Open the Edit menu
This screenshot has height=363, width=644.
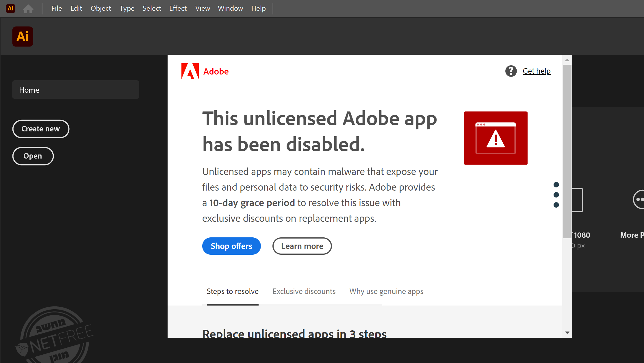pyautogui.click(x=76, y=8)
